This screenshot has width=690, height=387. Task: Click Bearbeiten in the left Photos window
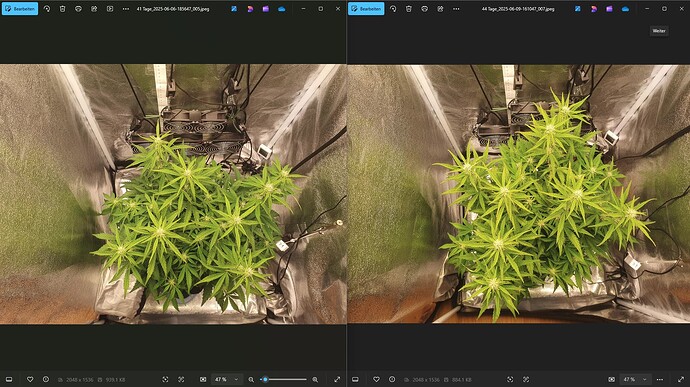pos(20,9)
